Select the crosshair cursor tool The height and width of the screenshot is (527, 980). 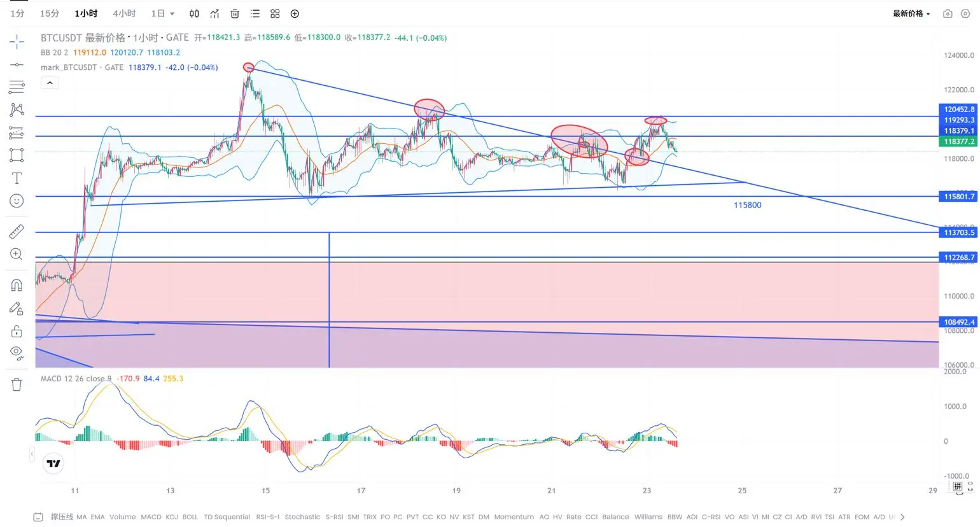tap(17, 42)
